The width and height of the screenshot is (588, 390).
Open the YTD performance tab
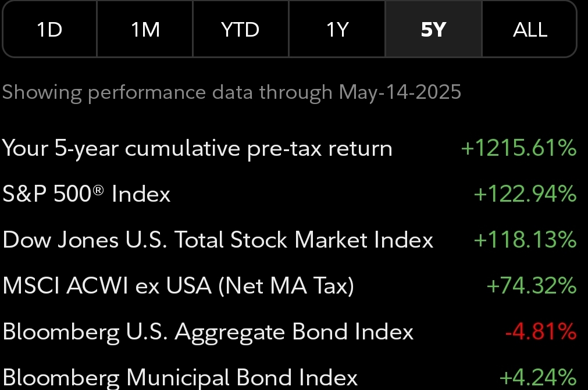240,30
